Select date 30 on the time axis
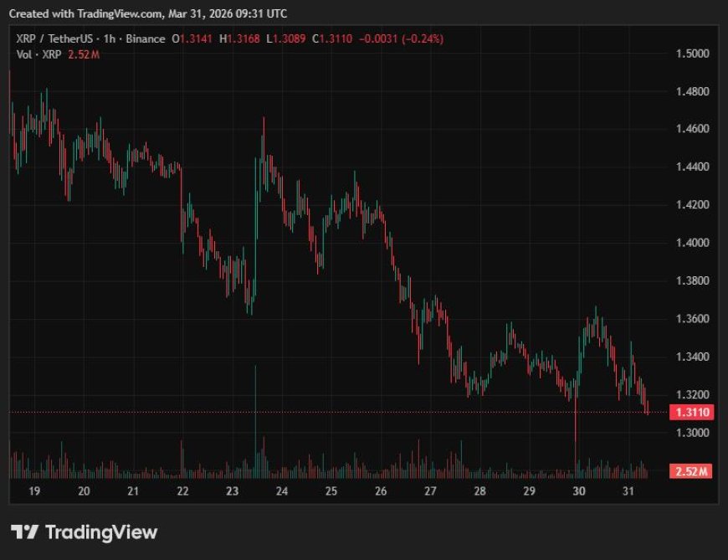Screen dimensions: 728x560 (x=578, y=491)
